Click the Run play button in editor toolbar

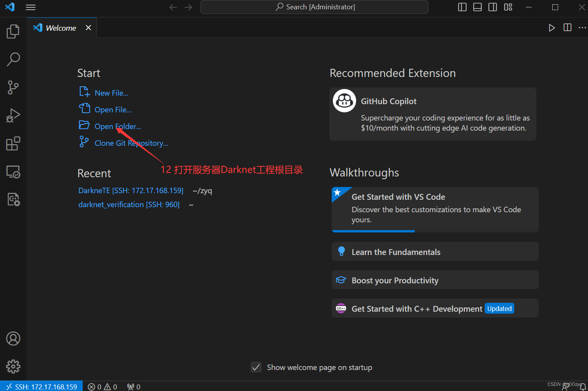(x=551, y=28)
